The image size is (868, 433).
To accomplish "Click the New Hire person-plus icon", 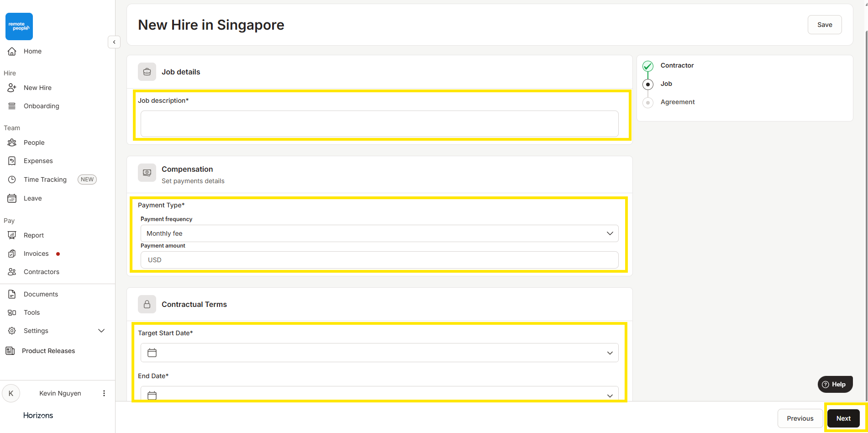I will click(x=12, y=88).
